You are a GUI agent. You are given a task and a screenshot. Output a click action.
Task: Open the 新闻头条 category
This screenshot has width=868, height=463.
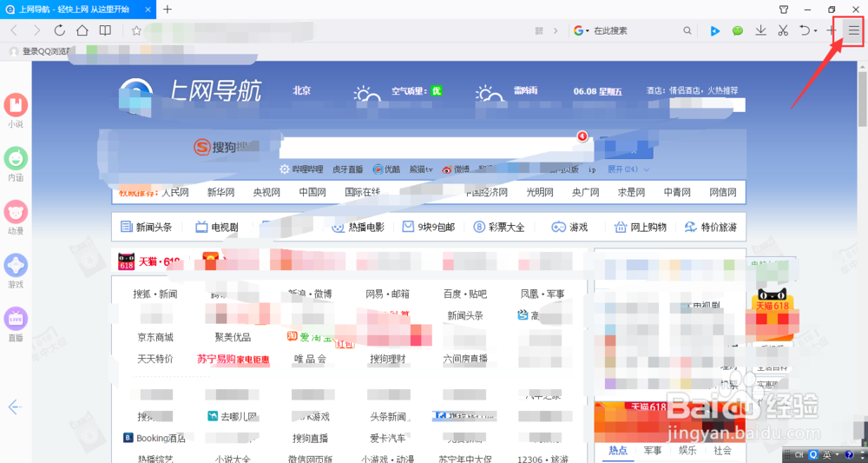(x=146, y=227)
